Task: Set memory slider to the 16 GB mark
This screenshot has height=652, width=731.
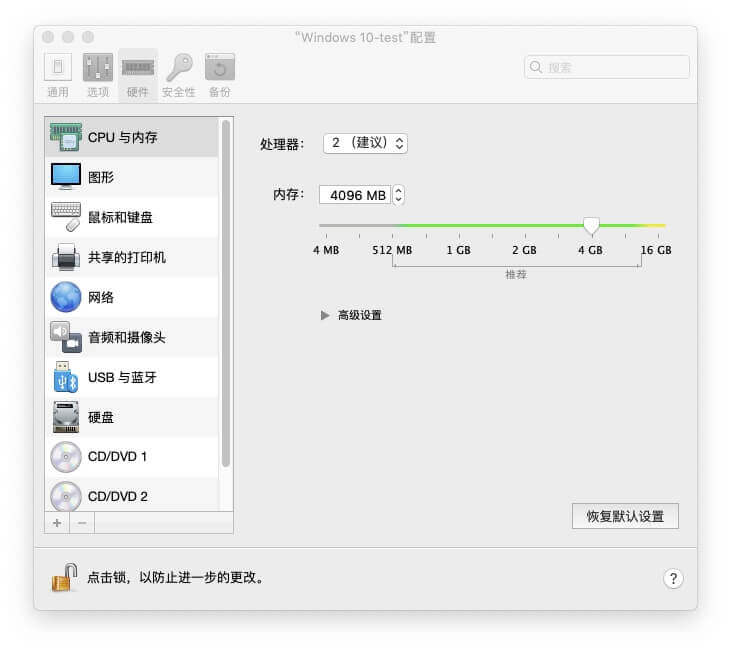Action: pyautogui.click(x=658, y=226)
